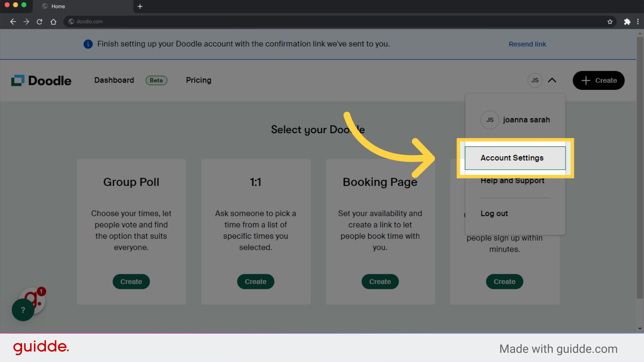The height and width of the screenshot is (362, 644).
Task: Click the browser home icon
Action: (53, 21)
